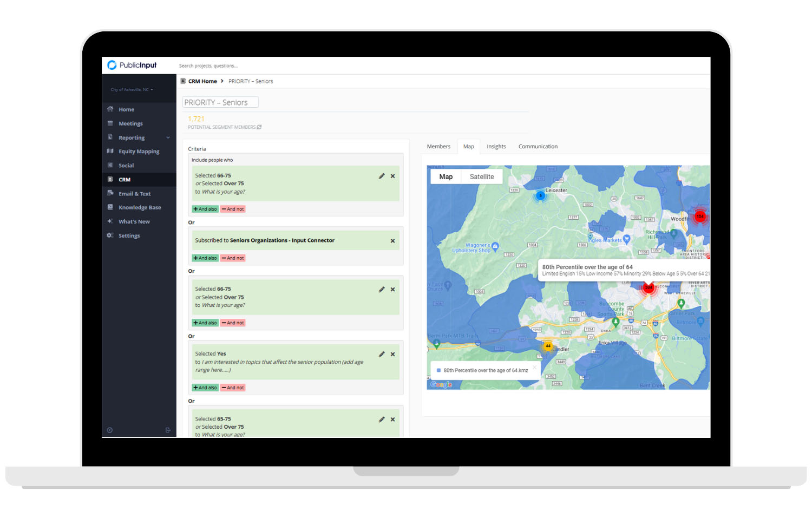Switch map to Satellite view

coord(482,177)
